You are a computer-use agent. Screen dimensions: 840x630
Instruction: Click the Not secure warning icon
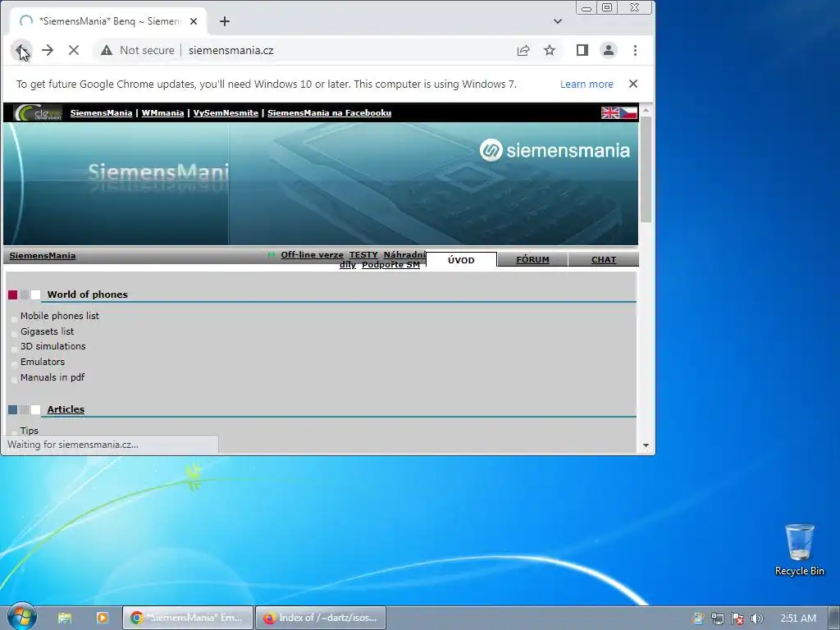pos(107,50)
